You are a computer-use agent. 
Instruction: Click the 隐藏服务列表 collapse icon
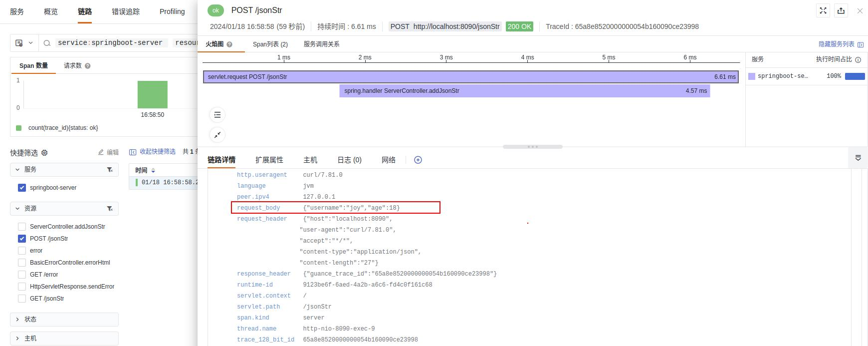click(x=861, y=44)
